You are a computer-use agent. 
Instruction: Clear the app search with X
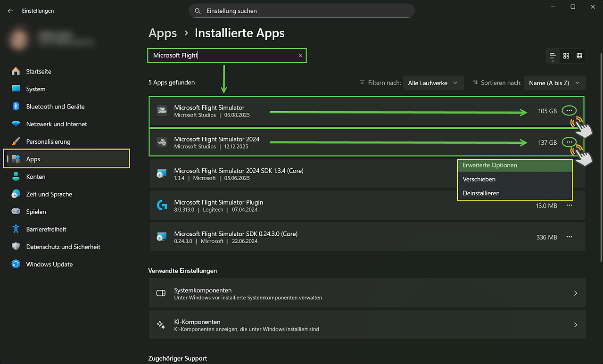(x=300, y=56)
